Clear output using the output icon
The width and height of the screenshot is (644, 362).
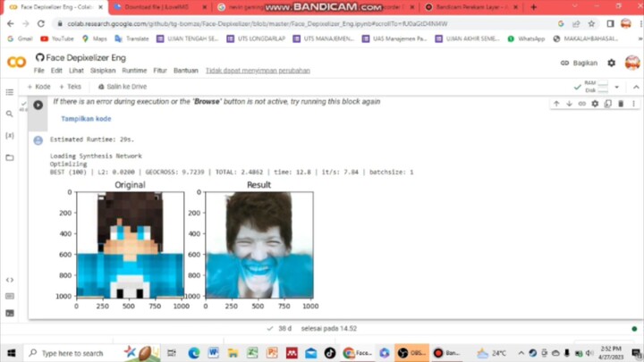[x=38, y=141]
